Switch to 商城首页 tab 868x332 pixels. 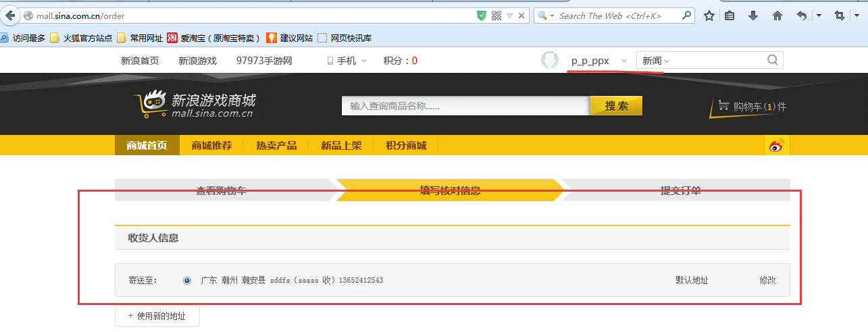147,145
